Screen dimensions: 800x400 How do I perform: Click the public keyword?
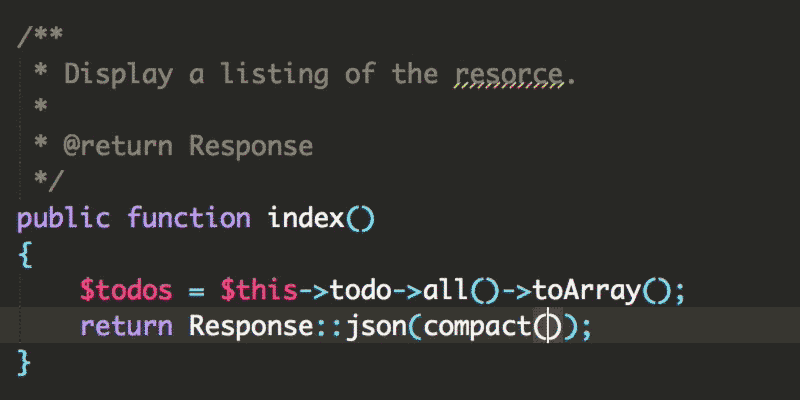click(63, 219)
